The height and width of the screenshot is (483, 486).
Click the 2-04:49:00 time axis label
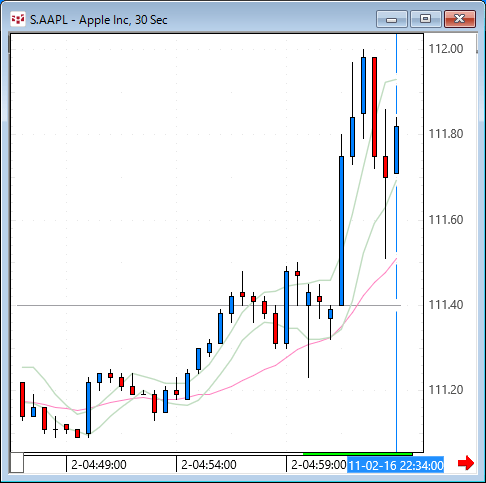pyautogui.click(x=99, y=465)
